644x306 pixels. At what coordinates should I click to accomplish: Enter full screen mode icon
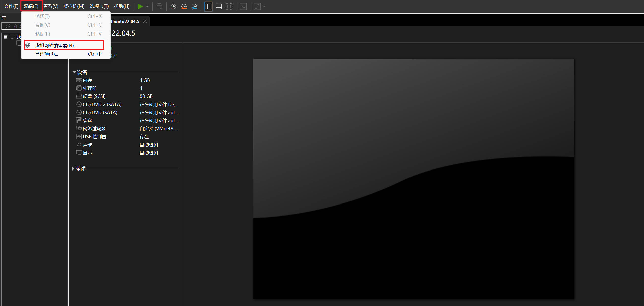(x=229, y=7)
